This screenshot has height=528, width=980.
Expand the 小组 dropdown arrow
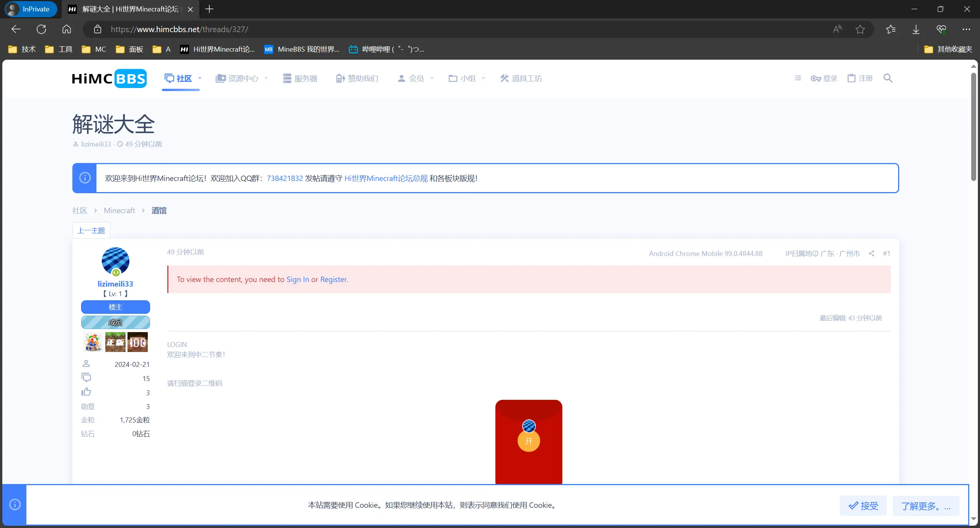pos(483,79)
